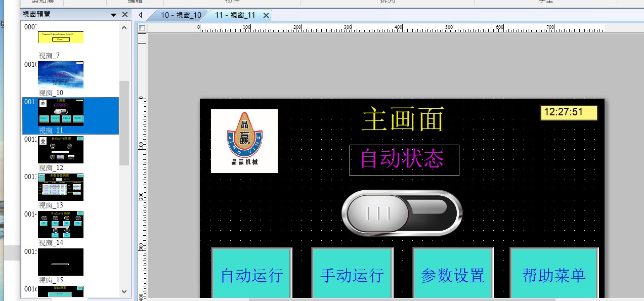This screenshot has width=644, height=301.
Task: Close the 11 - 視窗_11 tab
Action: [x=266, y=15]
